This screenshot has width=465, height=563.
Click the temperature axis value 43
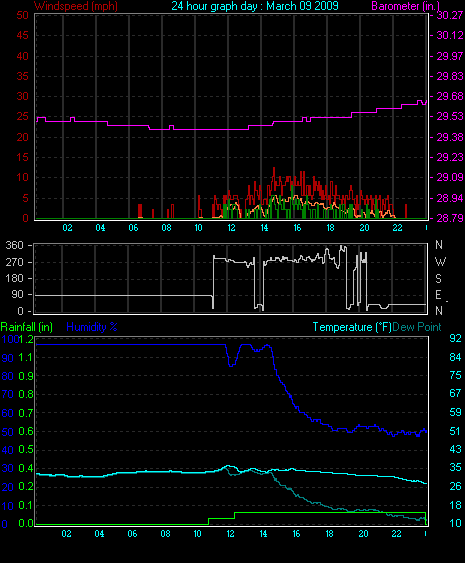[455, 449]
